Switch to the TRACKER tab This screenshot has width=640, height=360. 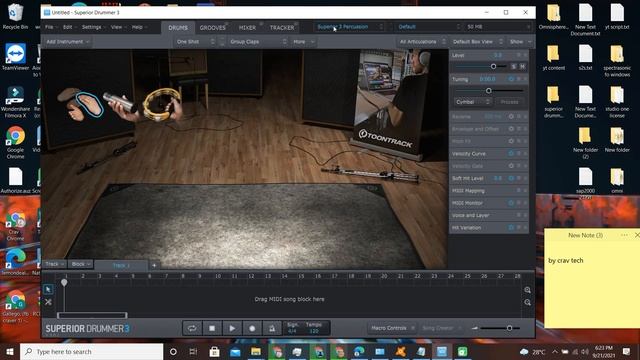point(282,27)
